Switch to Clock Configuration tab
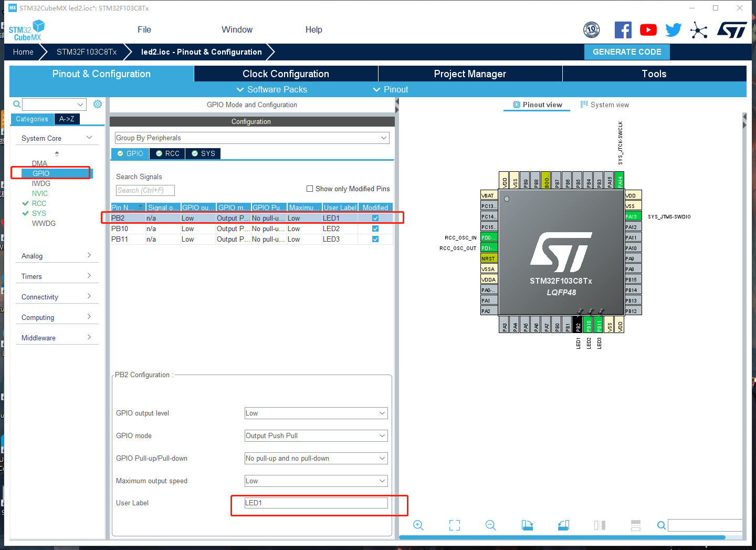Viewport: 756px width, 550px height. pos(286,74)
